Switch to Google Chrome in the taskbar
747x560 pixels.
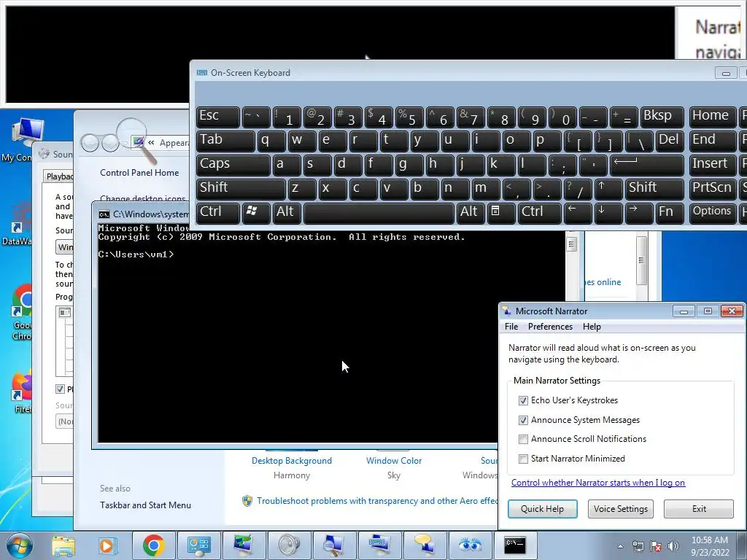point(153,545)
